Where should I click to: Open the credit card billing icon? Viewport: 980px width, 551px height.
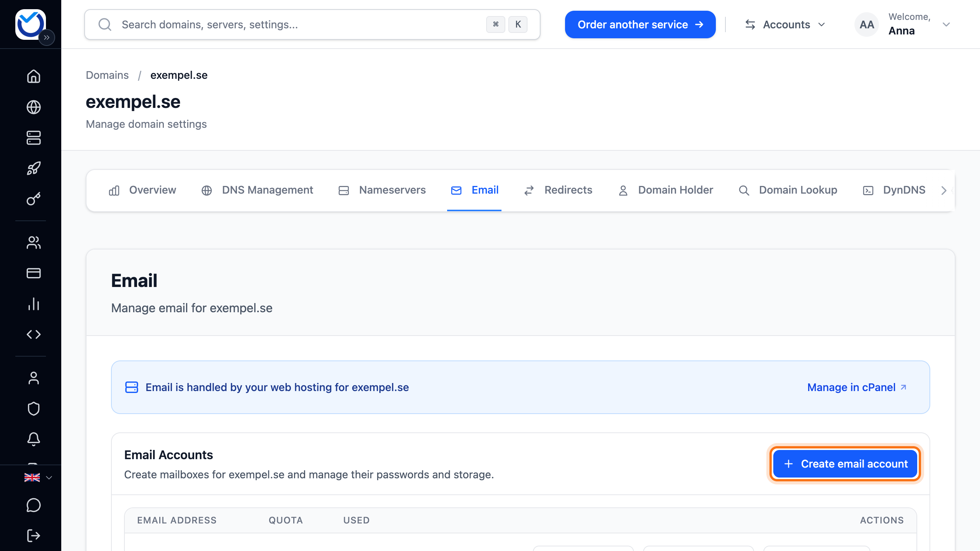tap(34, 273)
